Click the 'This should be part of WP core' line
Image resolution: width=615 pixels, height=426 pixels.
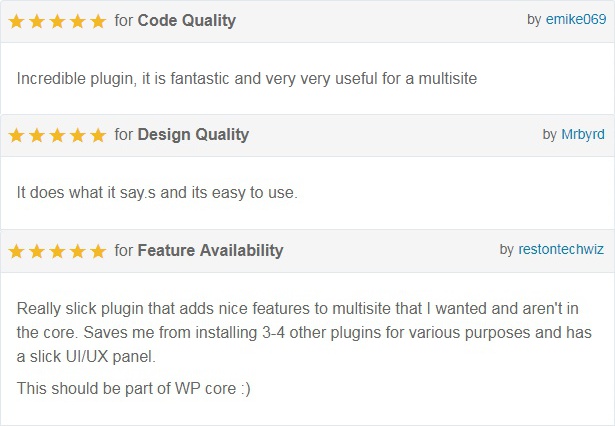click(x=133, y=388)
